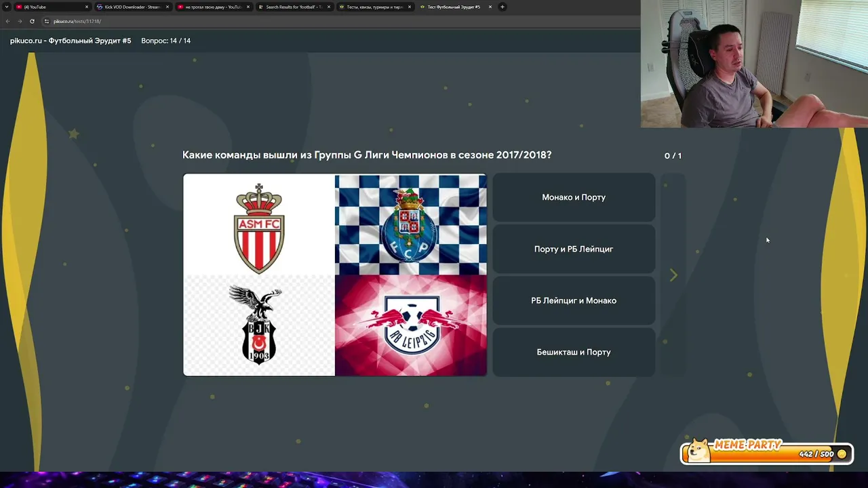This screenshot has width=868, height=488.
Task: Click the AS Monaco FC crest
Action: (x=259, y=228)
